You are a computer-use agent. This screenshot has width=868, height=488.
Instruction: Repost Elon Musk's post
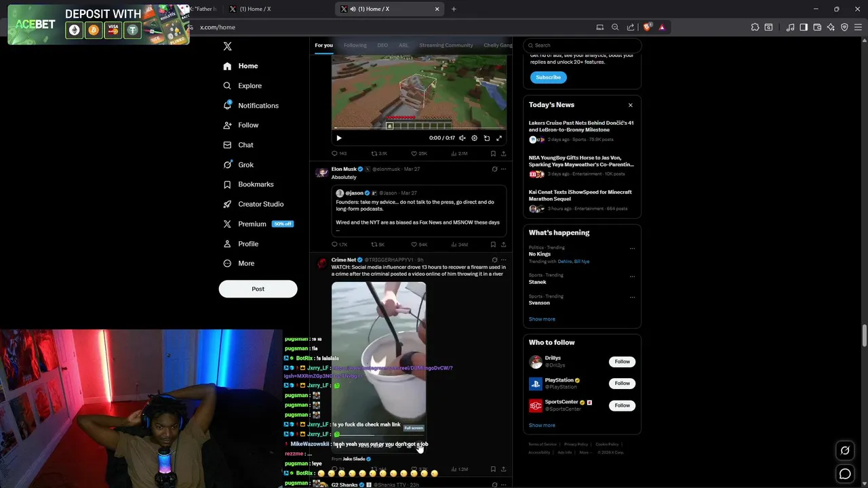coord(378,245)
